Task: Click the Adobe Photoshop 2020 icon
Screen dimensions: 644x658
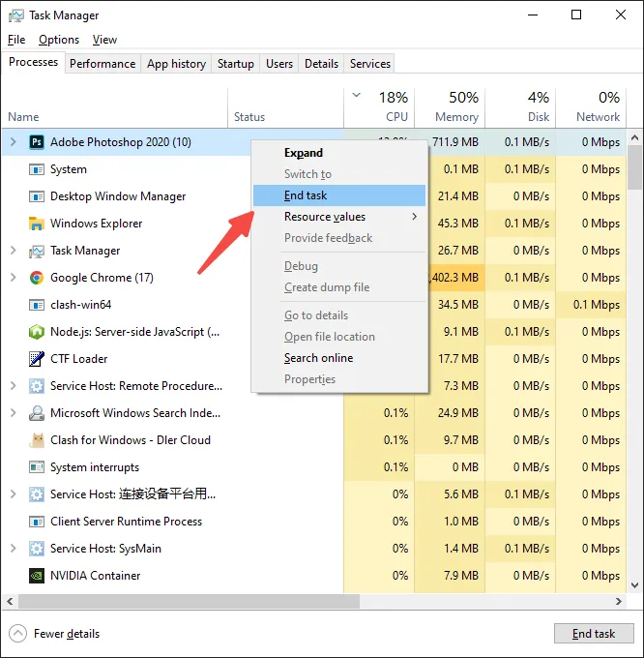Action: 37,142
